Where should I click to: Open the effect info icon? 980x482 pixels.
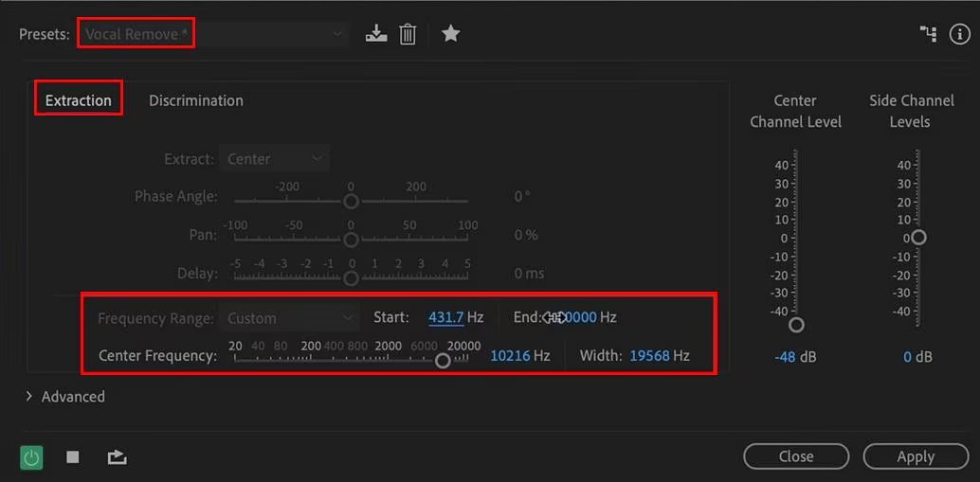(x=959, y=34)
